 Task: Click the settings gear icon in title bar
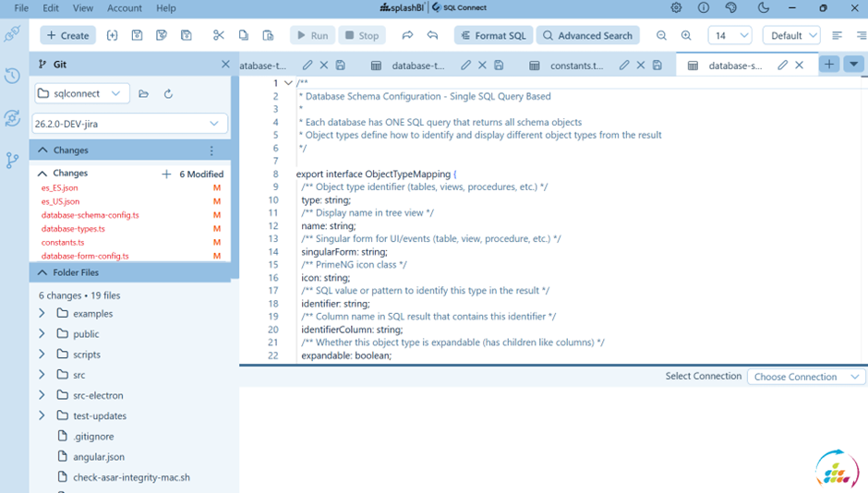[x=676, y=8]
